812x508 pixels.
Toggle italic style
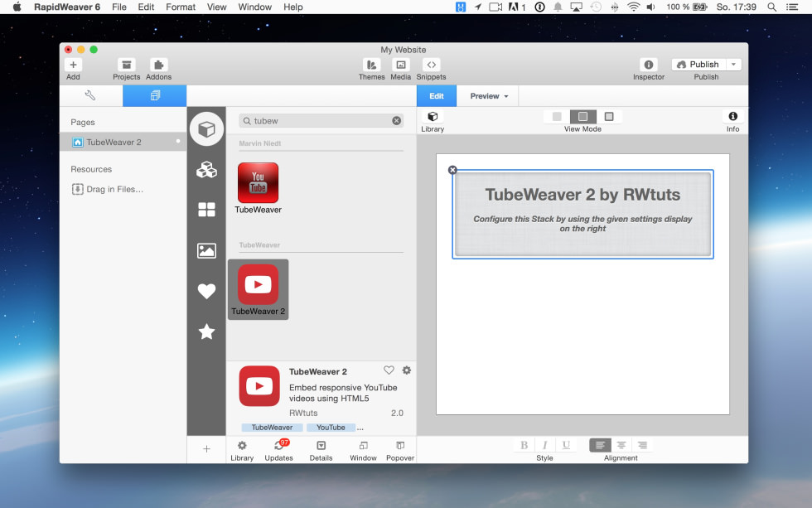[545, 445]
